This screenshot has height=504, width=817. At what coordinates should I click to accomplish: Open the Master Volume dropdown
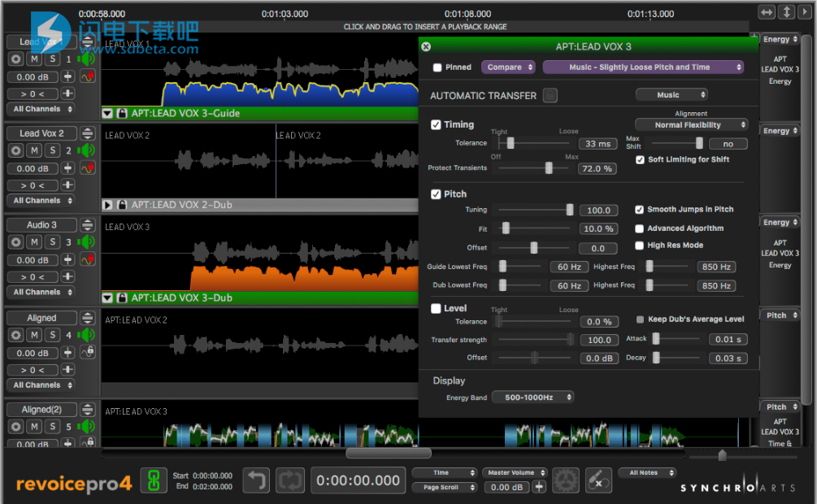tap(515, 473)
